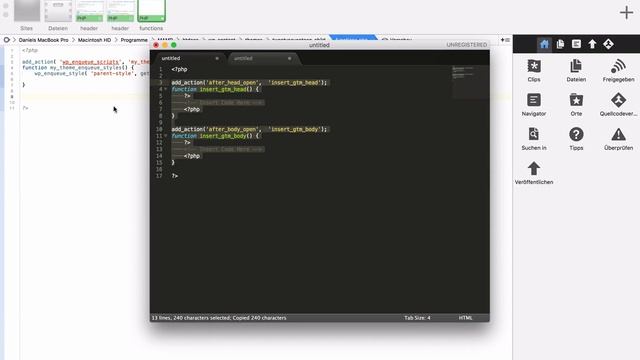Close the inactive untitled tab in Sublime Text
640x360 pixels.
(x=289, y=58)
